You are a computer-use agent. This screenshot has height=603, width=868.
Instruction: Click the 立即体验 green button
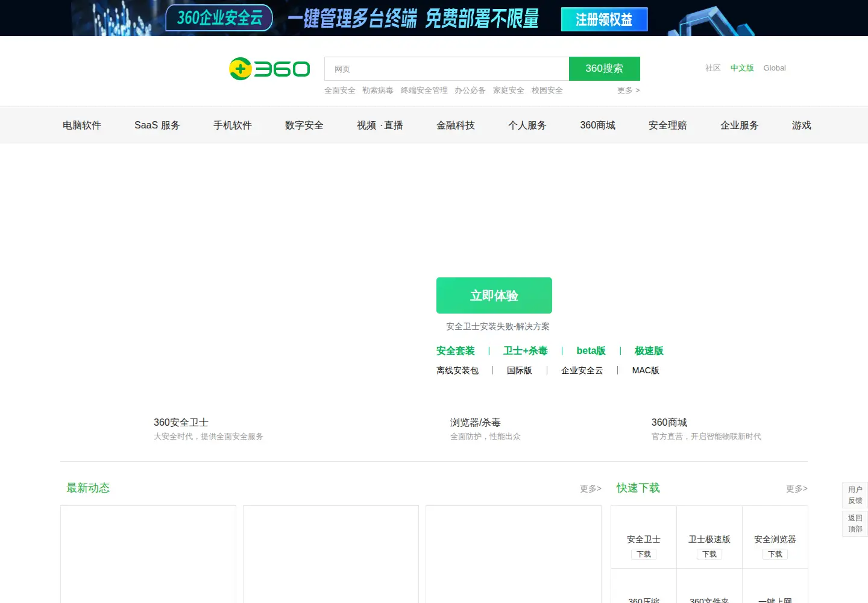494,295
